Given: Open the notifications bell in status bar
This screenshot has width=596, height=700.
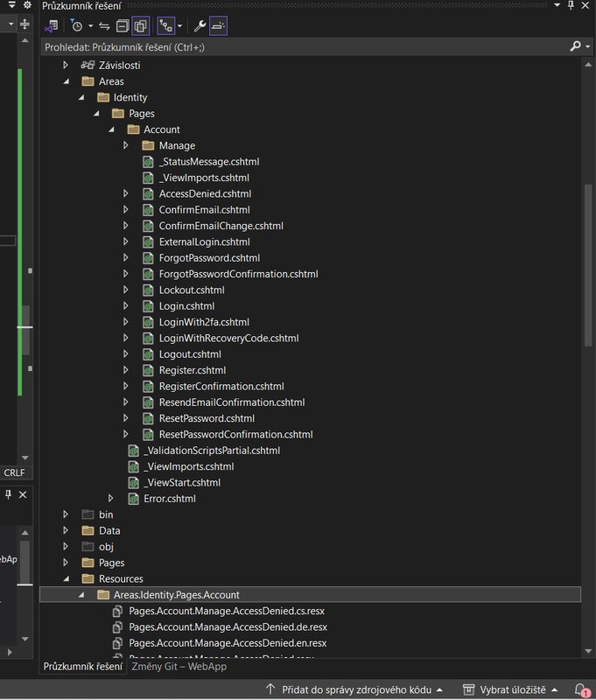Looking at the screenshot, I should tap(581, 689).
